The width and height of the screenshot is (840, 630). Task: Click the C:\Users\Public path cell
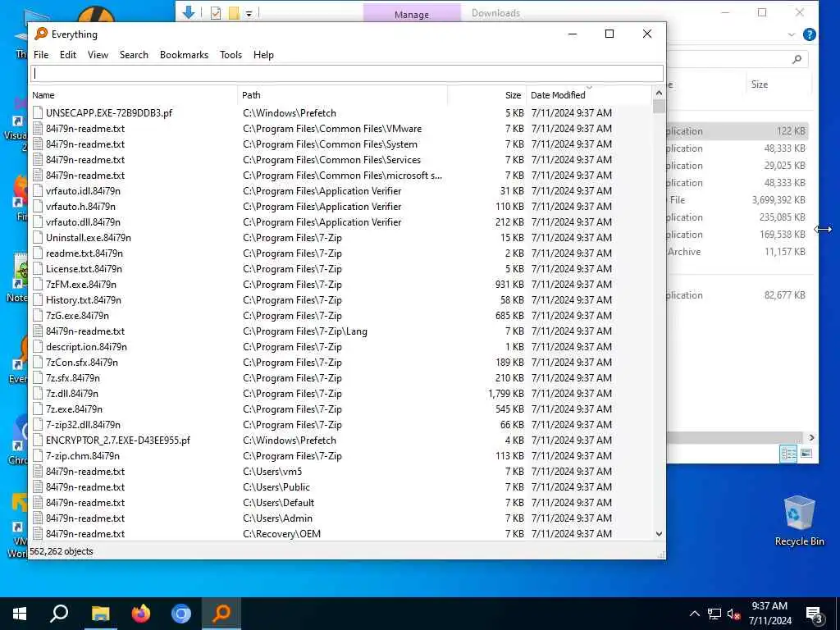276,486
